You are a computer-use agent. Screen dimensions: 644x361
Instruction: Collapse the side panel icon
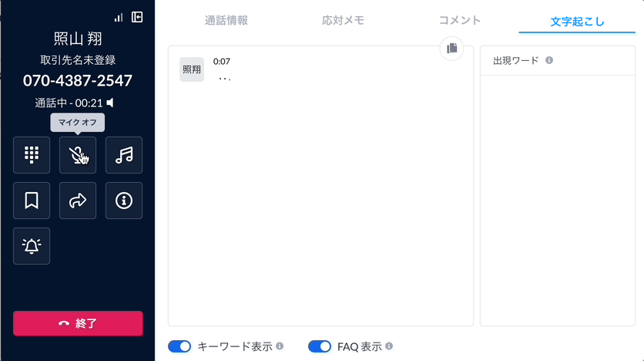click(x=137, y=17)
